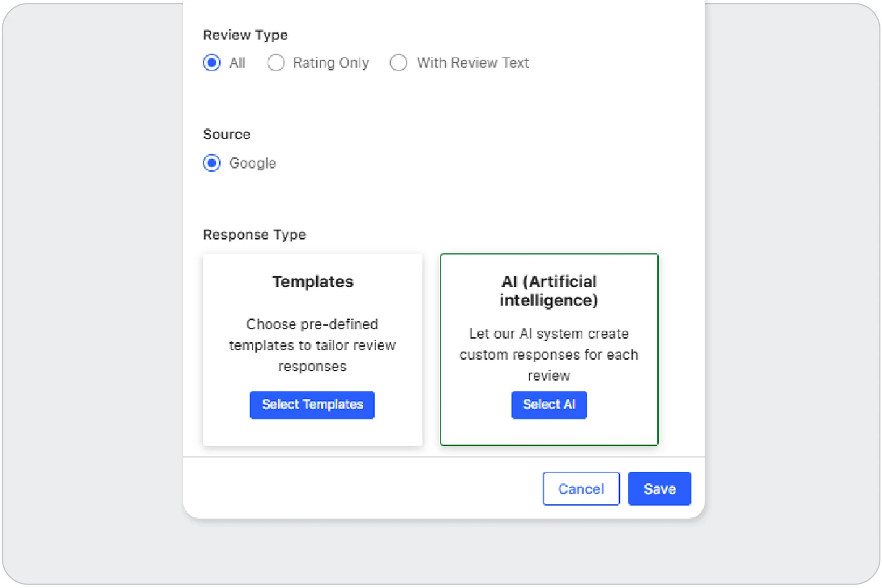
Task: Click the "Rating Only" label text
Action: coord(330,63)
